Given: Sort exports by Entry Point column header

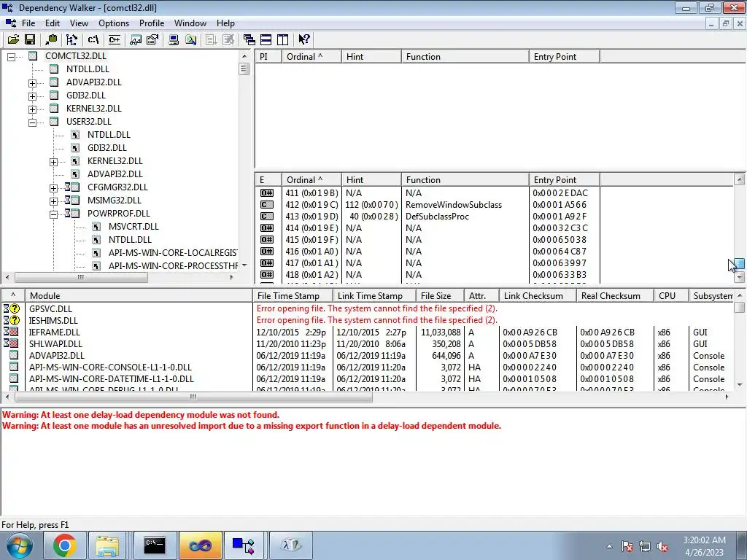Looking at the screenshot, I should tap(564, 180).
